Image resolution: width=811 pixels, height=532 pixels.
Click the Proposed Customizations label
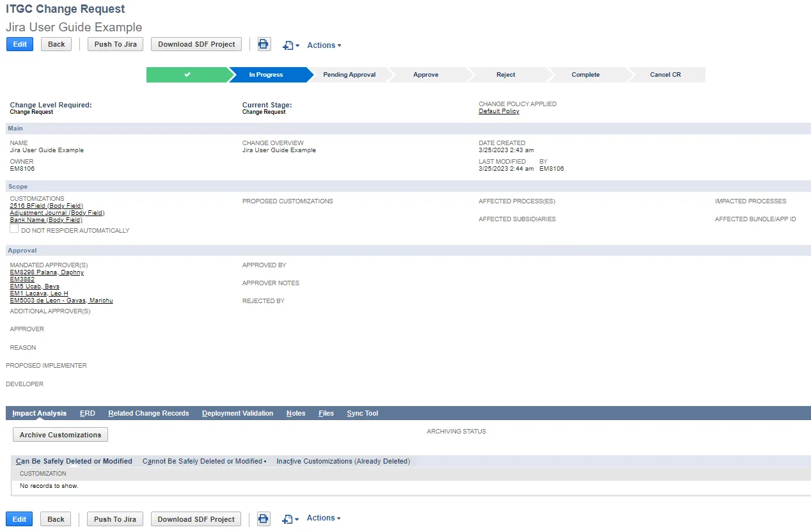click(288, 201)
